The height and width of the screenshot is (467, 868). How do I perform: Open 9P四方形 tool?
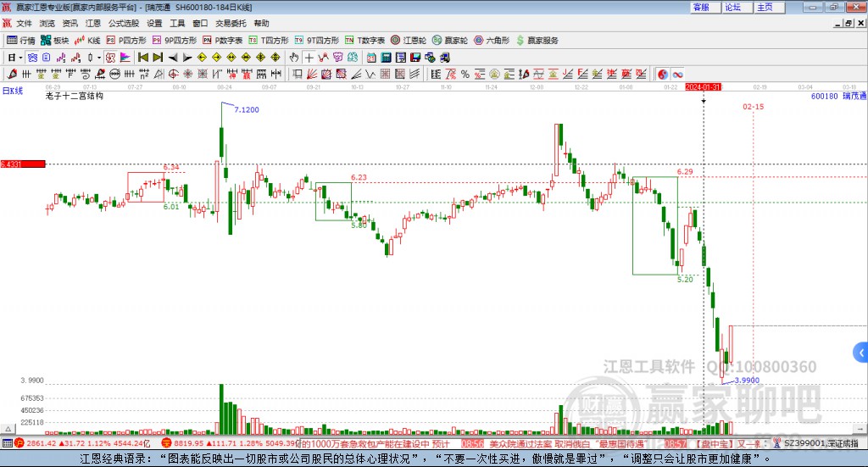click(175, 41)
